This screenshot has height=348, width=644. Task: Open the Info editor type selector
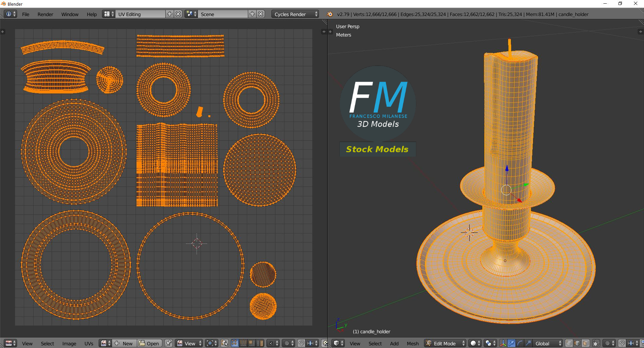pos(10,14)
